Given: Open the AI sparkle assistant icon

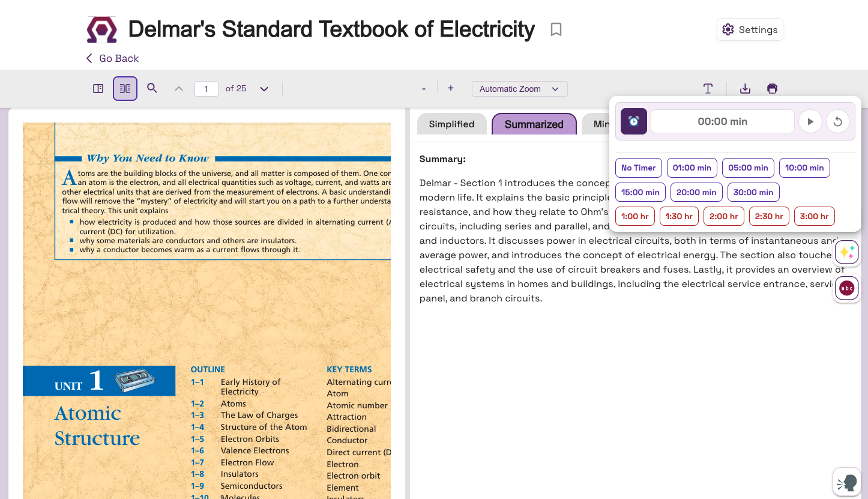Looking at the screenshot, I should pyautogui.click(x=847, y=252).
